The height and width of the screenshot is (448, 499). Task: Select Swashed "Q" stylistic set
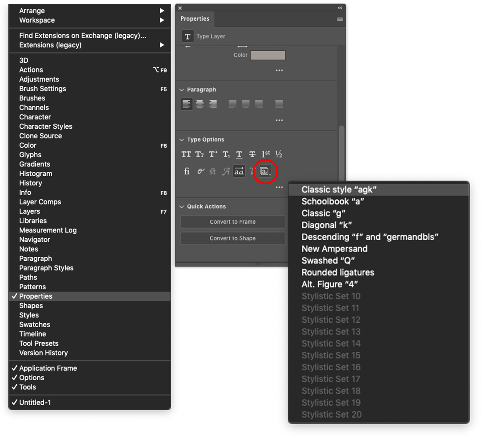click(x=328, y=261)
